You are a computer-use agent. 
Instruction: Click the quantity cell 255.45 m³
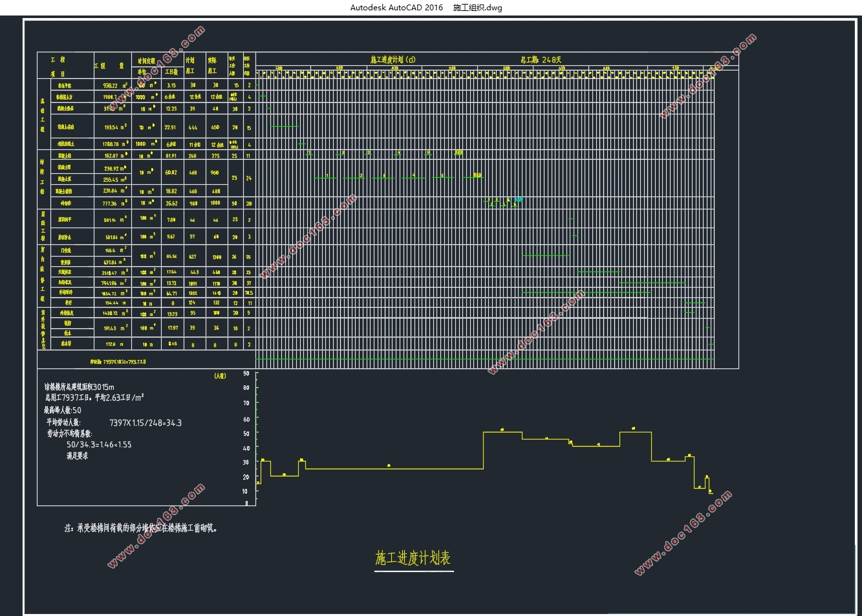114,180
